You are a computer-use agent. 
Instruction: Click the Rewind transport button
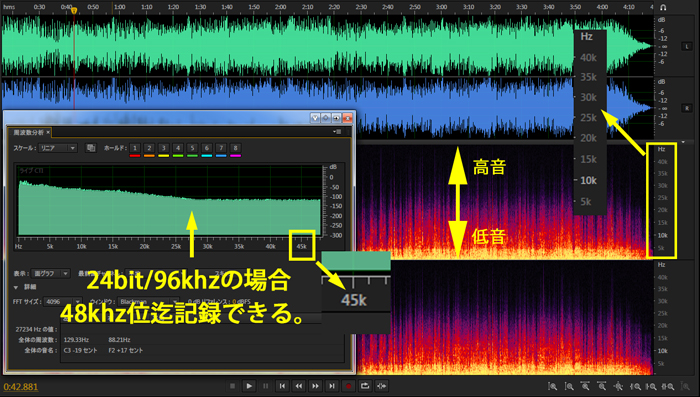coord(299,386)
